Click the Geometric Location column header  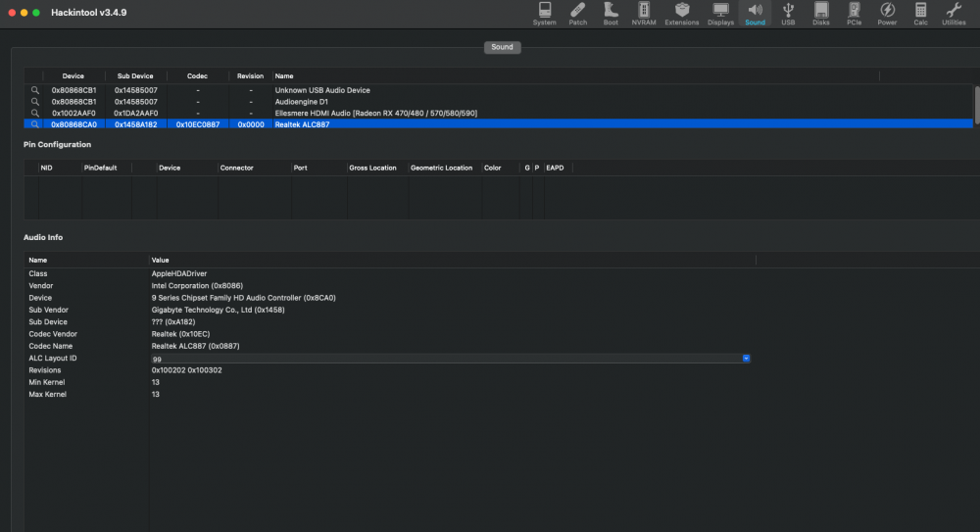click(x=441, y=168)
